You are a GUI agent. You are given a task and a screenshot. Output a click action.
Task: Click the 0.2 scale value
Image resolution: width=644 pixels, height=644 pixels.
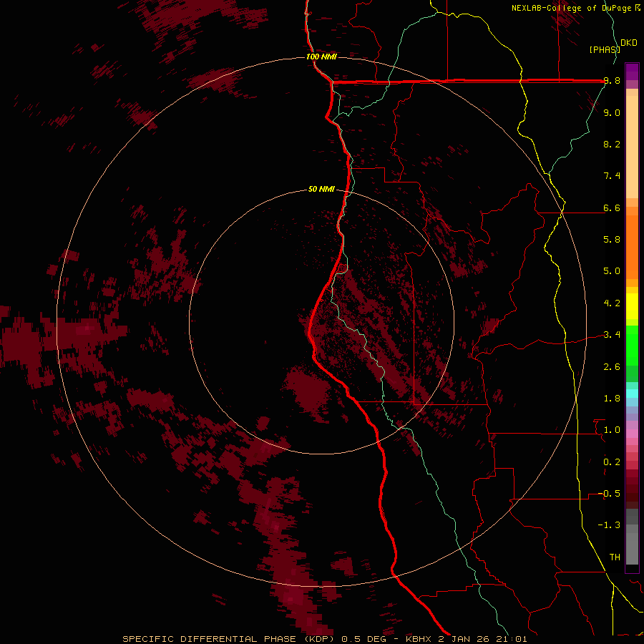(x=612, y=462)
